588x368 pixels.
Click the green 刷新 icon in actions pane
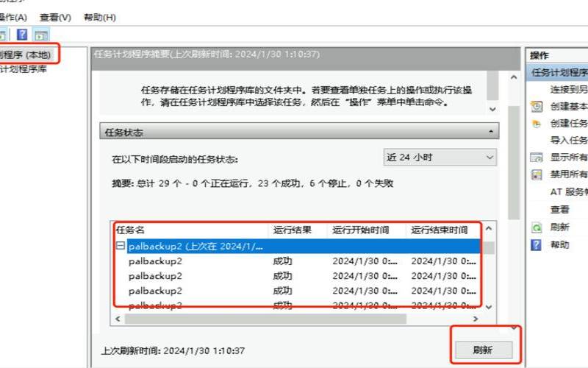point(537,227)
